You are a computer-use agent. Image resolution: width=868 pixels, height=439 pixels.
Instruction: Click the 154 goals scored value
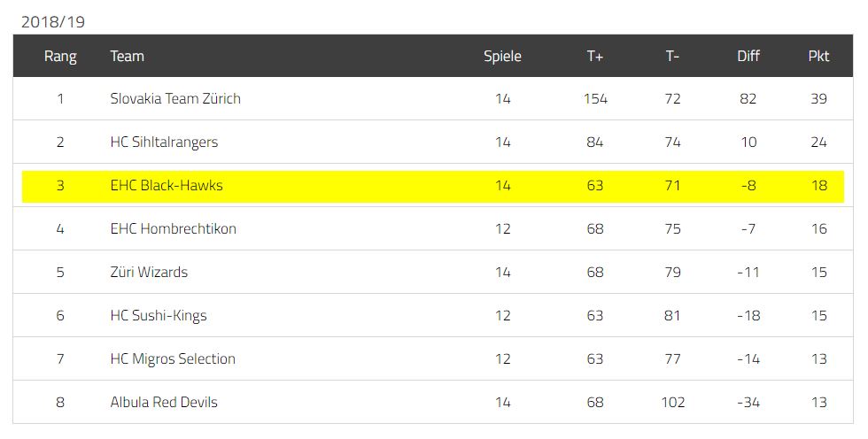click(595, 98)
